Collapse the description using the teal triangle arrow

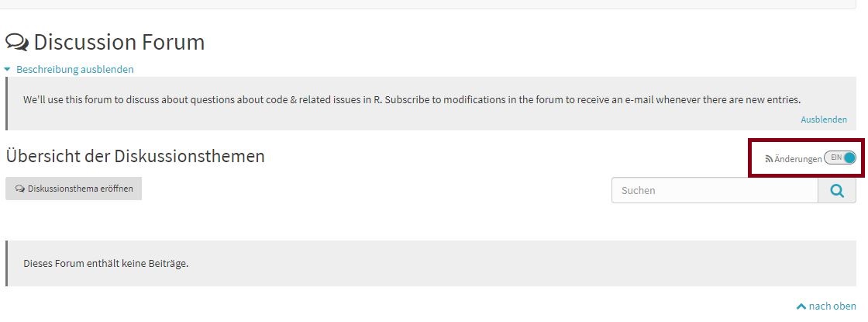(8, 69)
